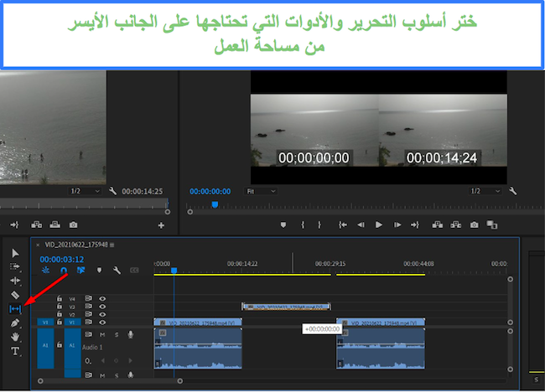Select the Ripple Edit tool
This screenshot has width=545, height=392.
15,281
